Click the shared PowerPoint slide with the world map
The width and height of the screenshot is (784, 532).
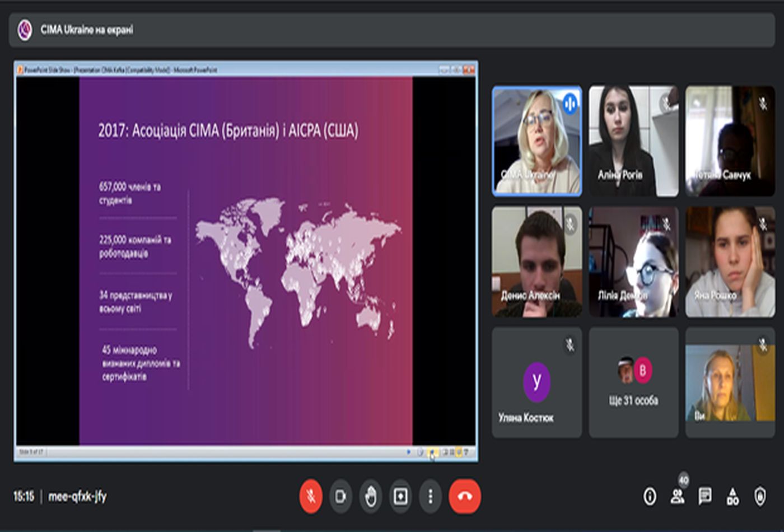click(246, 261)
